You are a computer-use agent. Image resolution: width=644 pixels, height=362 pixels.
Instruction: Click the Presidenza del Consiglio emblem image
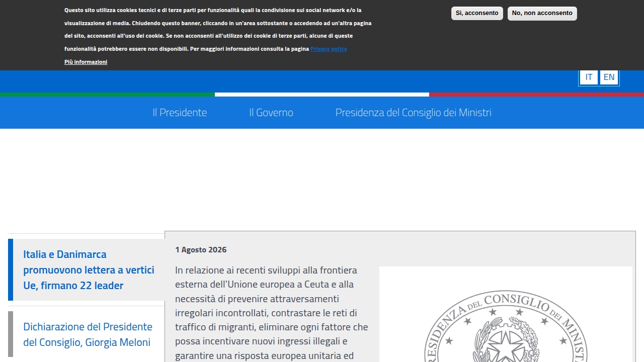coord(506,314)
